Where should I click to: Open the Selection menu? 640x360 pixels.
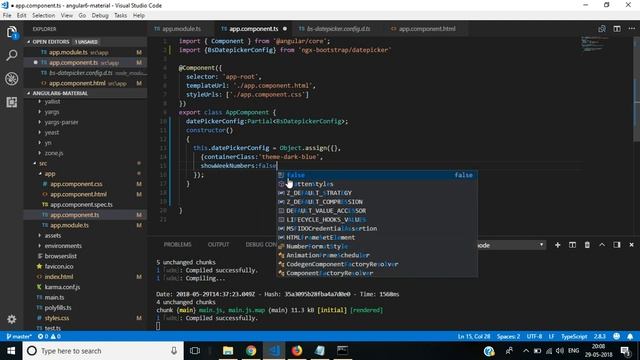click(x=44, y=16)
